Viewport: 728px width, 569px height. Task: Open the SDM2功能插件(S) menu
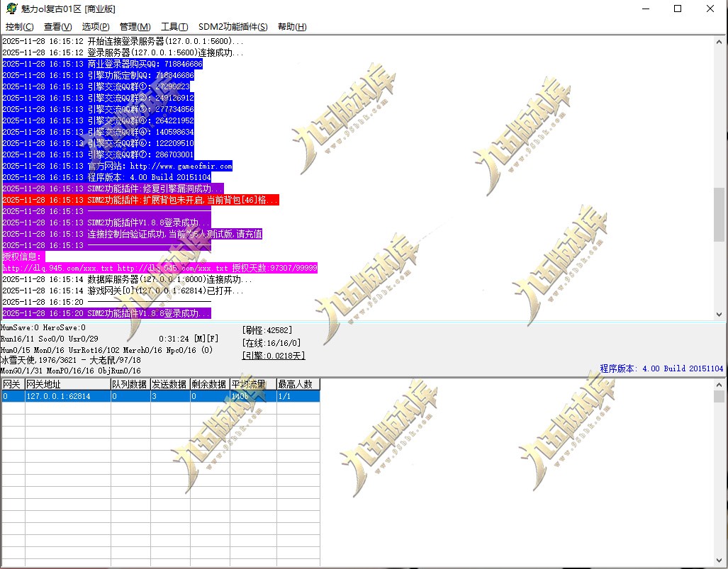point(233,27)
